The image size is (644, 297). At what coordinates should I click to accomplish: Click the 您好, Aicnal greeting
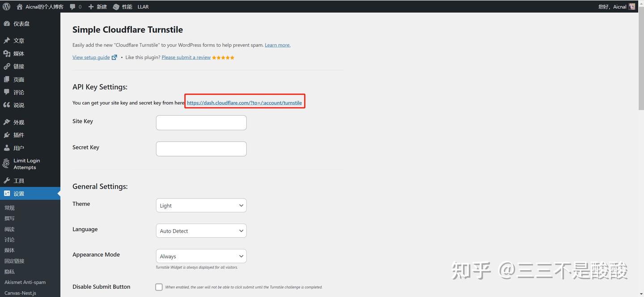click(612, 7)
